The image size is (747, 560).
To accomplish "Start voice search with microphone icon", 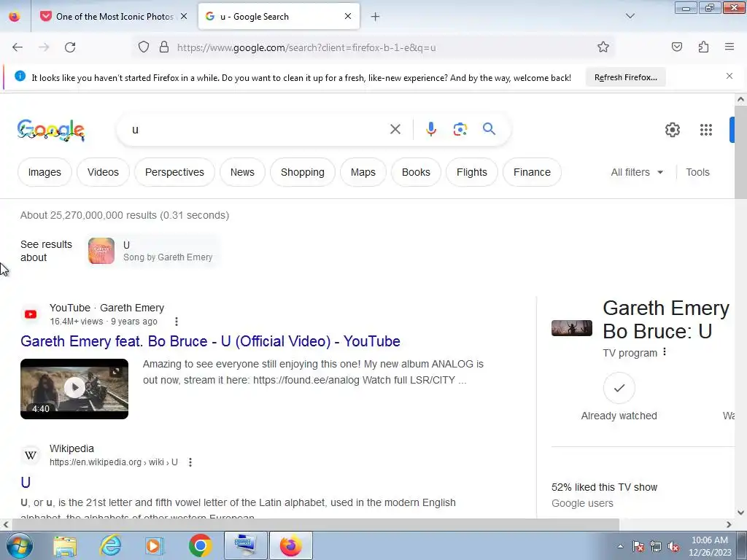I will pos(430,129).
